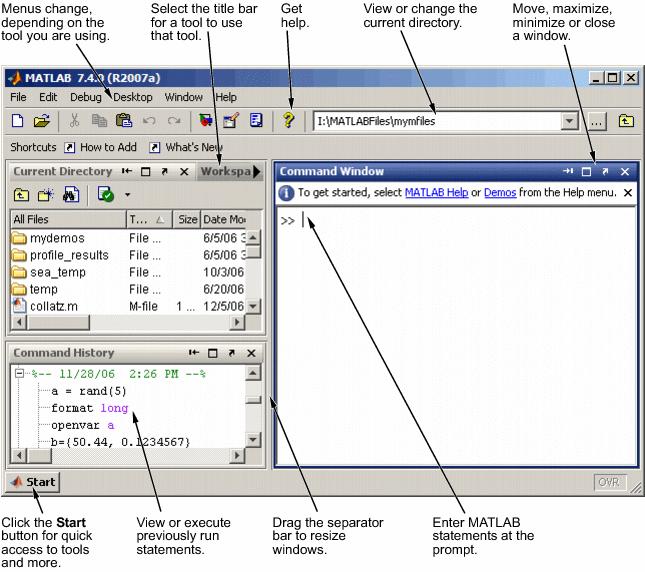Expand the directory reports dropdown arrow
This screenshot has height=572, width=645.
(128, 195)
